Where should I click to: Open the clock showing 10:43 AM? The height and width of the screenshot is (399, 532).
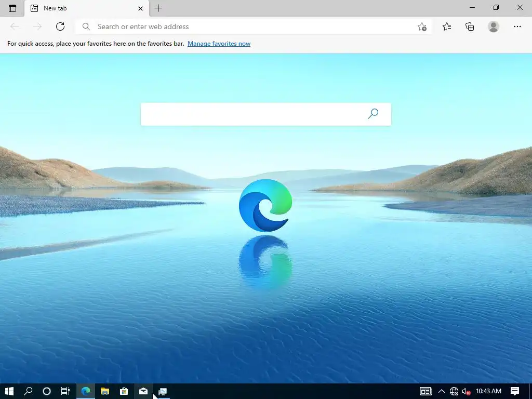click(488, 391)
